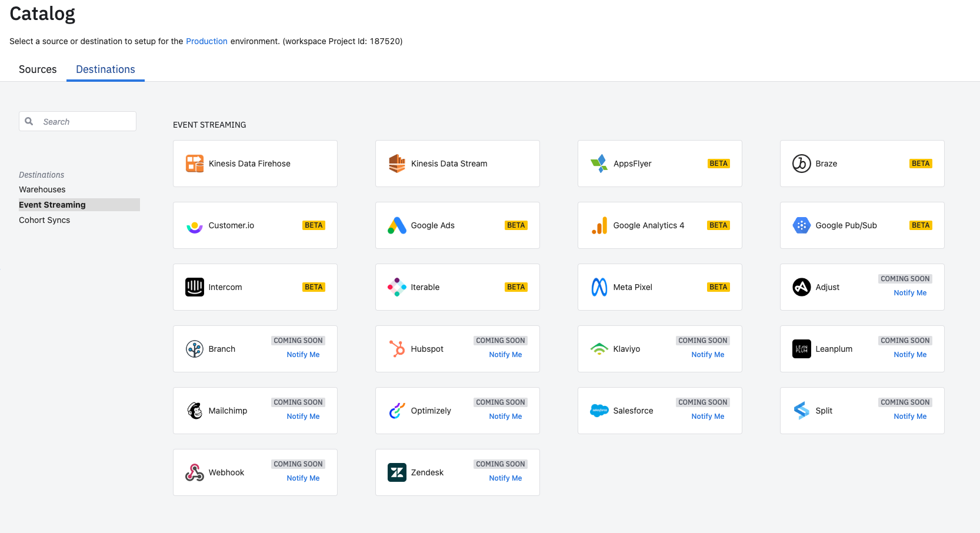Select the Intercom logo icon
Screen dimensions: 980x533
(x=195, y=287)
